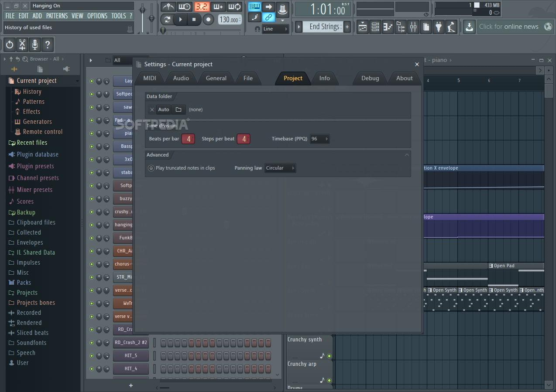Screen dimensions: 556x392
Task: Open the Piano roll from the toolbar
Action: pyautogui.click(x=388, y=27)
